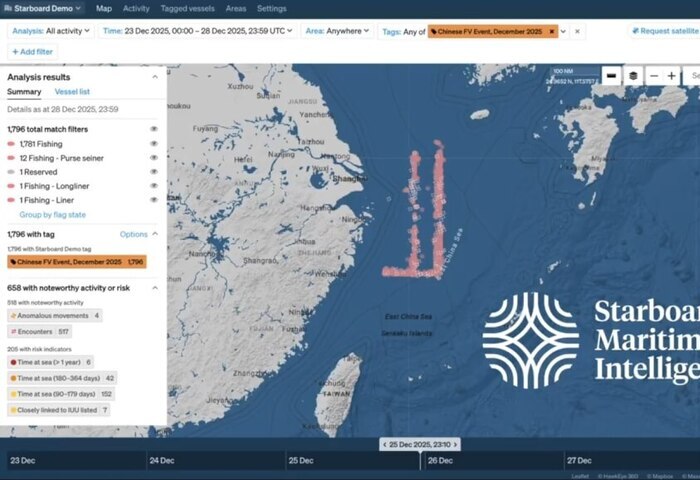Image resolution: width=700 pixels, height=480 pixels.
Task: Open the map layers stack icon
Action: [x=633, y=76]
